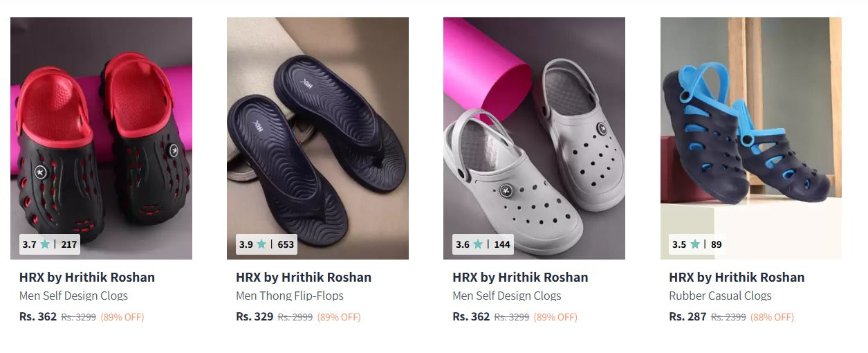Click the 653 ratings count badge
The height and width of the screenshot is (353, 868).
pyautogui.click(x=286, y=244)
